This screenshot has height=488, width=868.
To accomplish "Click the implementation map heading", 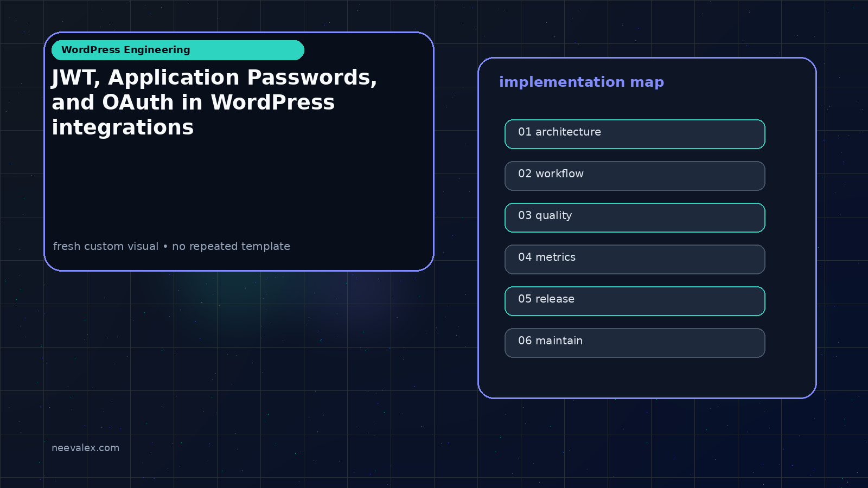I will 582,82.
